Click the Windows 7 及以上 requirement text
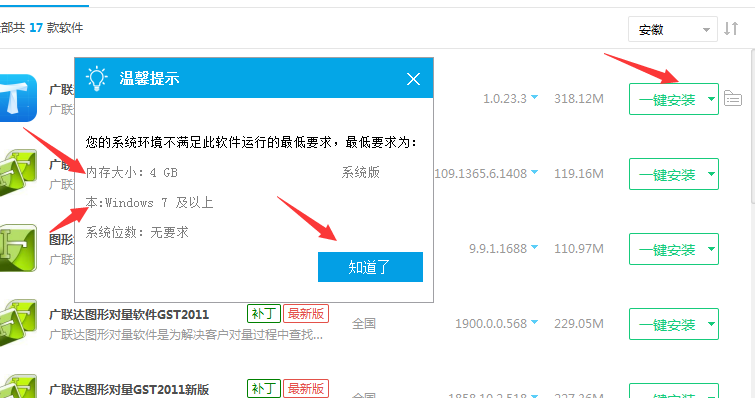This screenshot has height=398, width=755. [159, 203]
